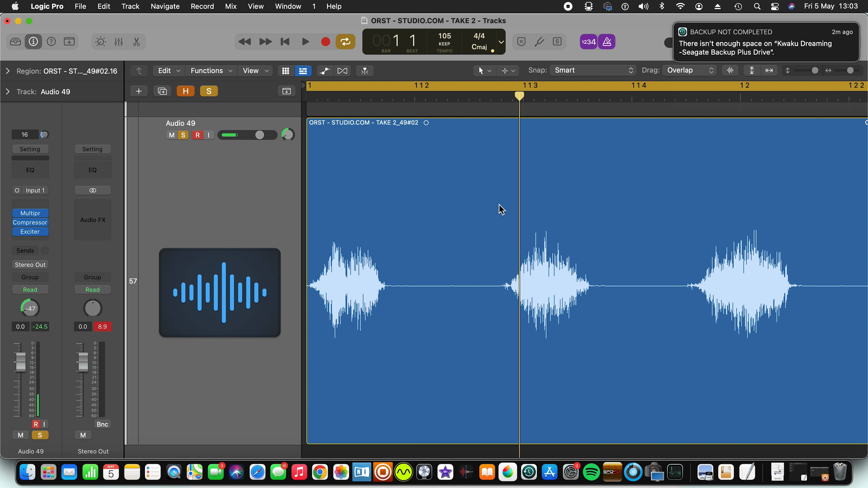Click the Flex show/hide icon
868x488 pixels.
[342, 71]
